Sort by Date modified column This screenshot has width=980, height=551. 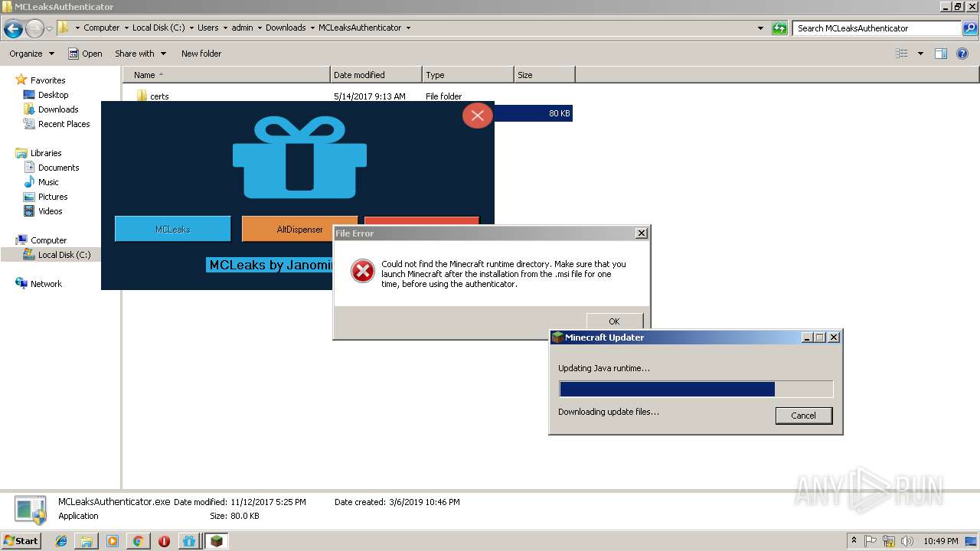pyautogui.click(x=376, y=75)
